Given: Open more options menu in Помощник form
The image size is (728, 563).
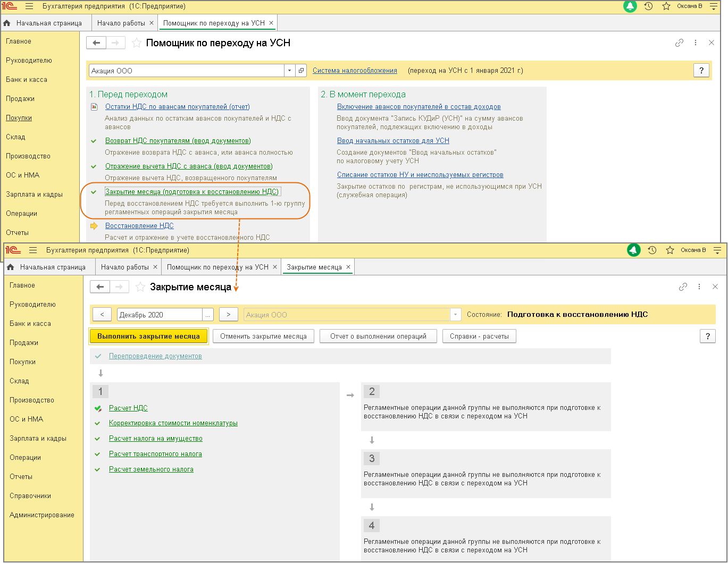Looking at the screenshot, I should pos(696,43).
